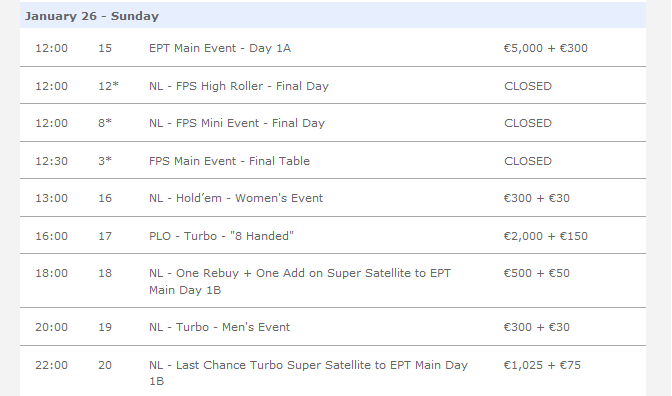Select NL - Turbo - Men's Event
Viewport: 672px width, 396px height.
[x=219, y=327]
